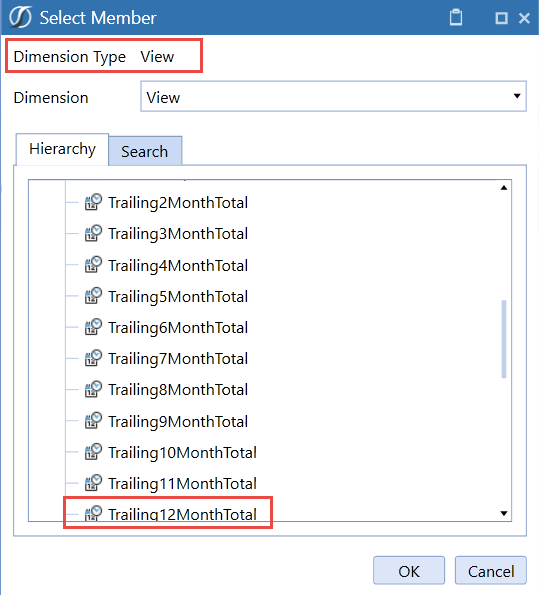Screen dimensions: 539x595
Task: Click the icon beside Trailing12MonthTotal
Action: coord(93,513)
